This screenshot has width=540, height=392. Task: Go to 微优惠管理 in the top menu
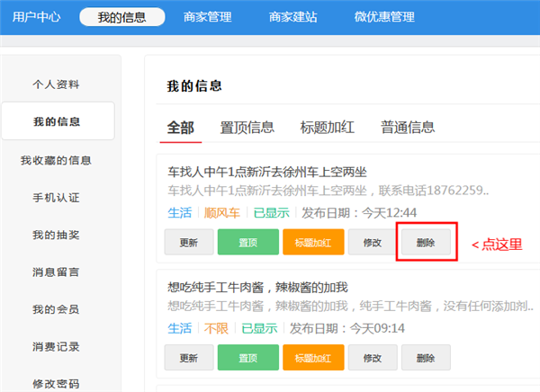[384, 16]
